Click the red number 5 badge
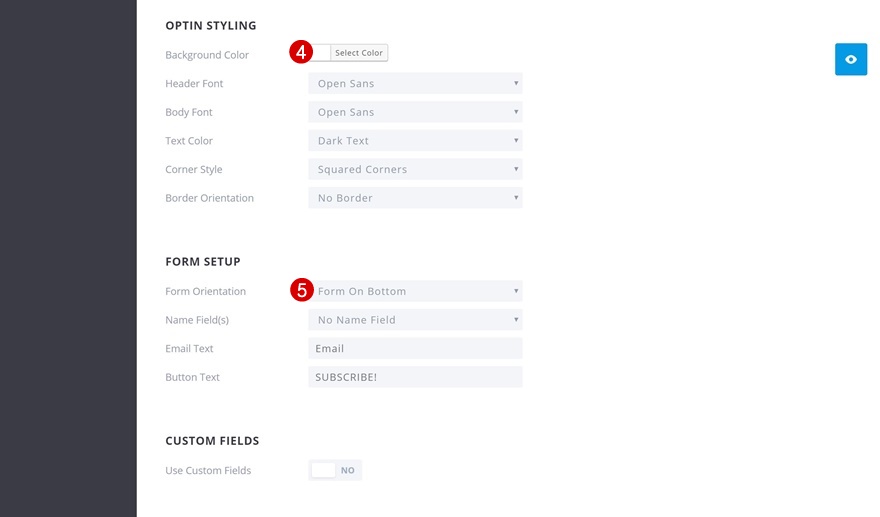This screenshot has height=517, width=880. [301, 291]
